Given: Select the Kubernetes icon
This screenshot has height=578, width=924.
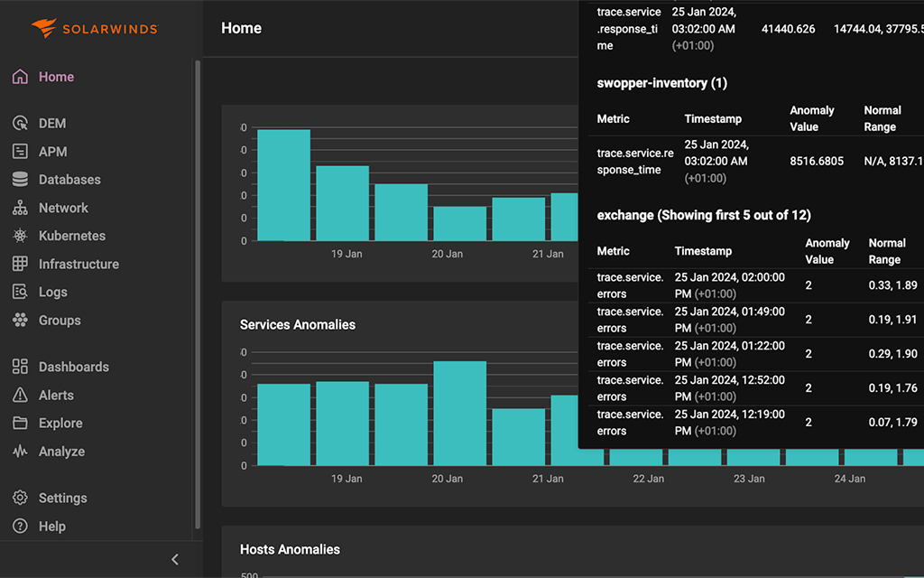Looking at the screenshot, I should (21, 236).
